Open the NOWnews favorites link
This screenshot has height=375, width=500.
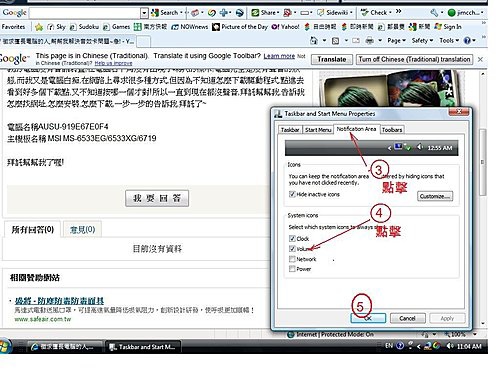coord(189,27)
